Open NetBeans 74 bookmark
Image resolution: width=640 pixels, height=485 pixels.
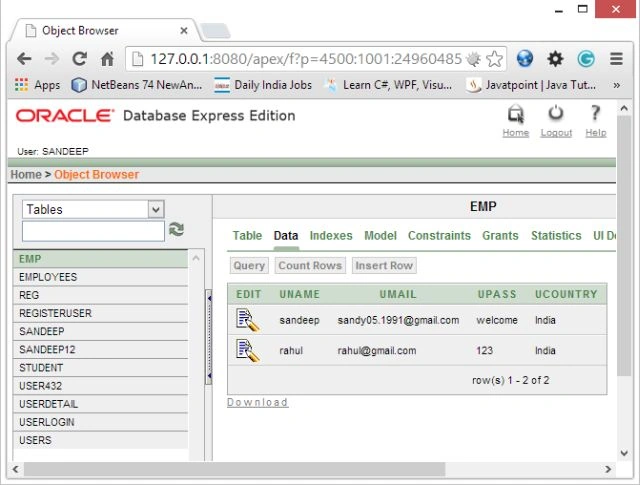pos(137,85)
